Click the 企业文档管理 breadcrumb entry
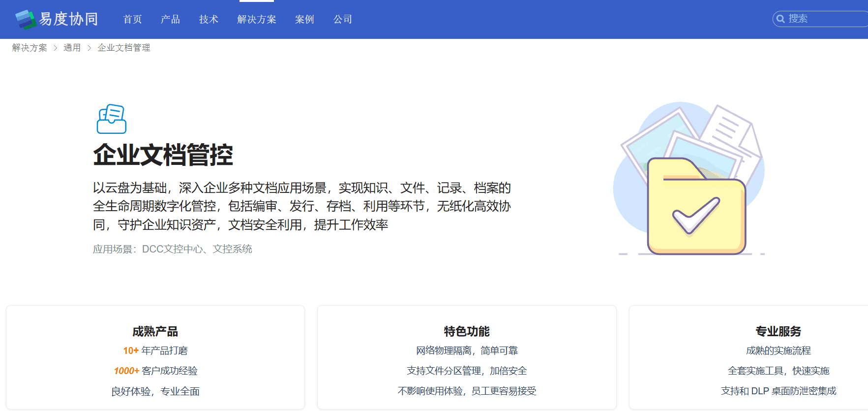 [x=124, y=48]
